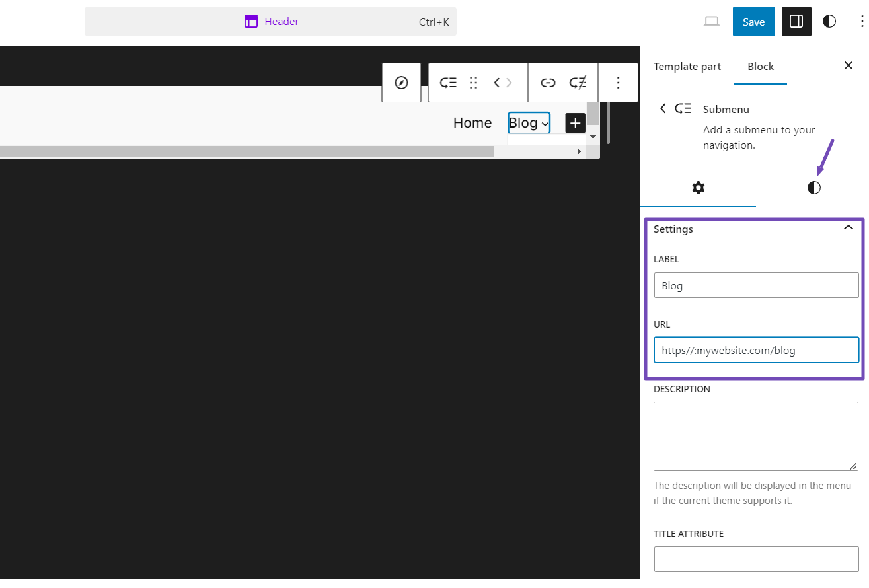
Task: Move block right with arrow
Action: tap(509, 83)
